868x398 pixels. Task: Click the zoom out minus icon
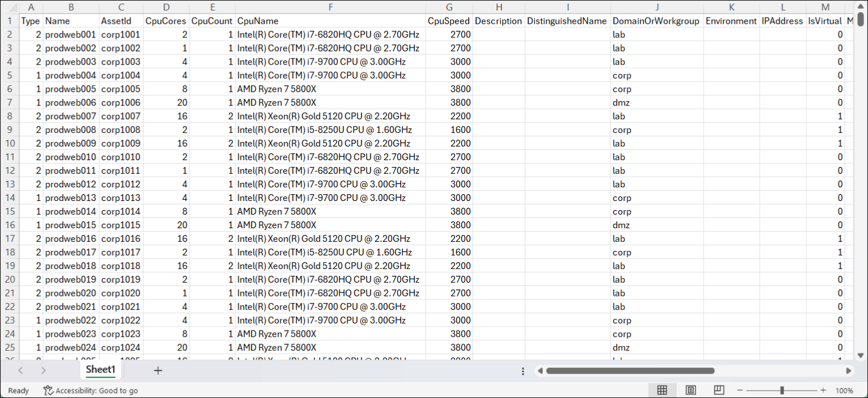pyautogui.click(x=739, y=391)
